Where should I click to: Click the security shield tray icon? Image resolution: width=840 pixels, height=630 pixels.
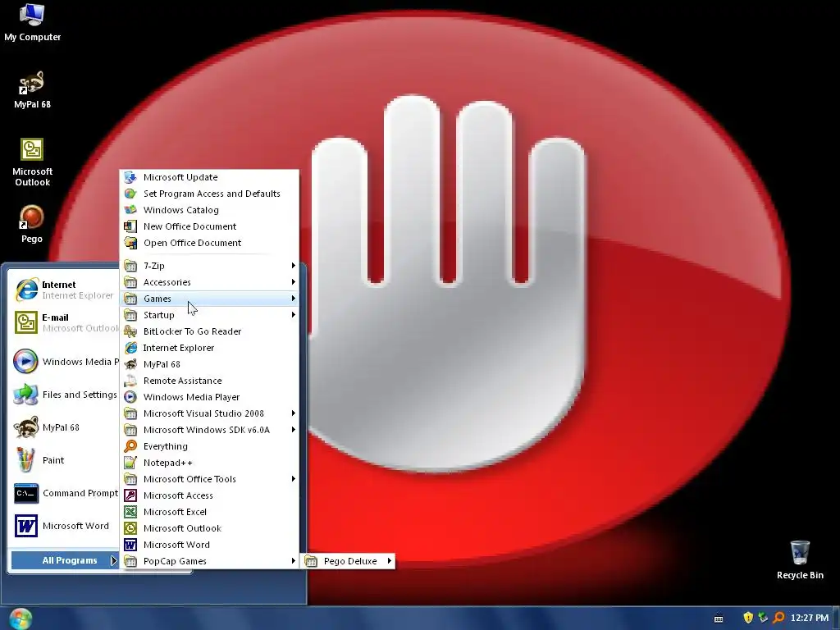pos(748,618)
